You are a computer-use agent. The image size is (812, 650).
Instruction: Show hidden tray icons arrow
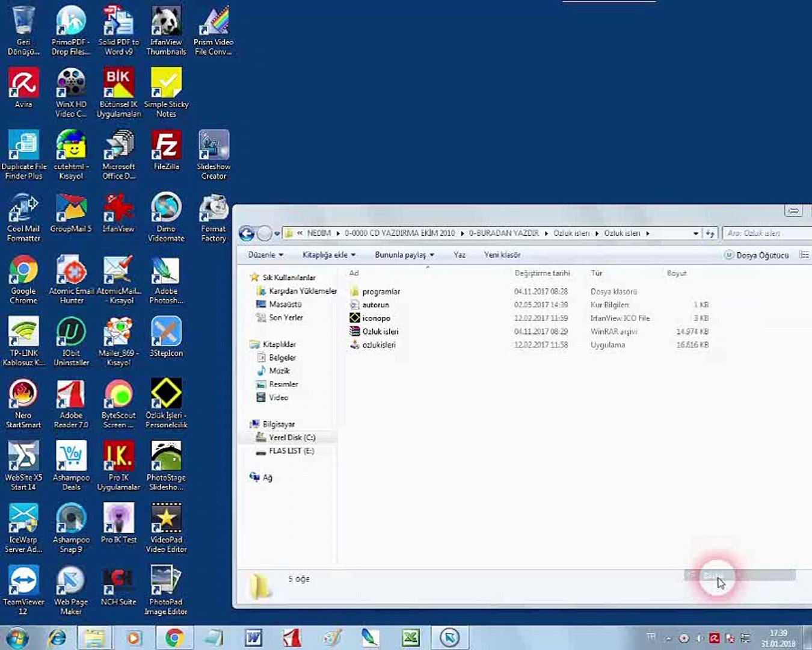coord(668,638)
